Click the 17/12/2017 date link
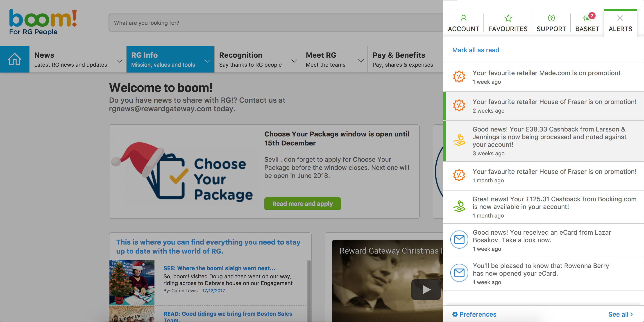The width and height of the screenshot is (644, 322). [x=213, y=290]
